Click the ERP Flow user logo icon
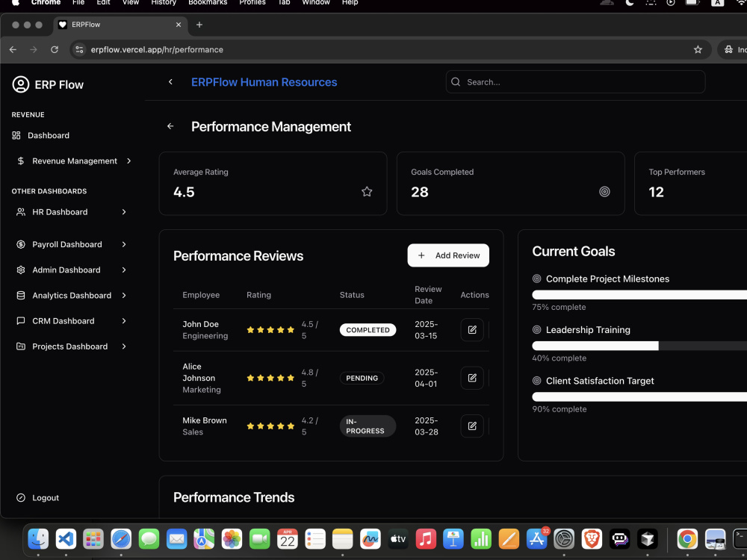The image size is (747, 560). tap(20, 84)
